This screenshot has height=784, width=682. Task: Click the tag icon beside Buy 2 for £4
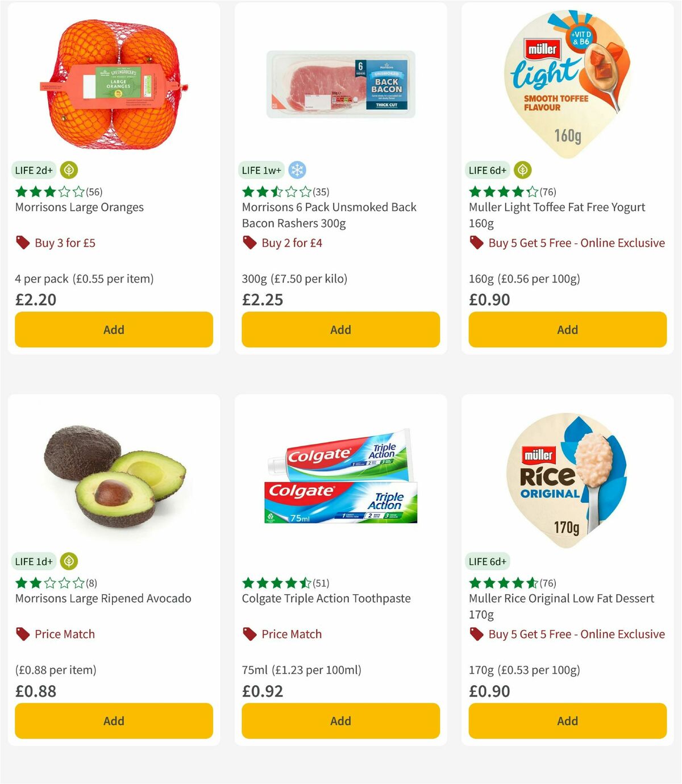coord(249,242)
